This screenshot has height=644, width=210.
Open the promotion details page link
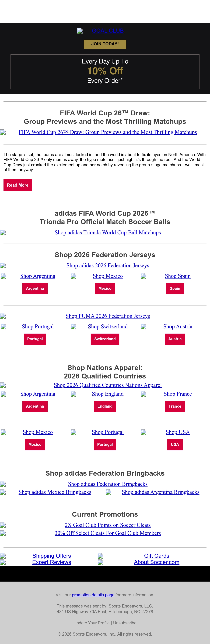[93, 595]
